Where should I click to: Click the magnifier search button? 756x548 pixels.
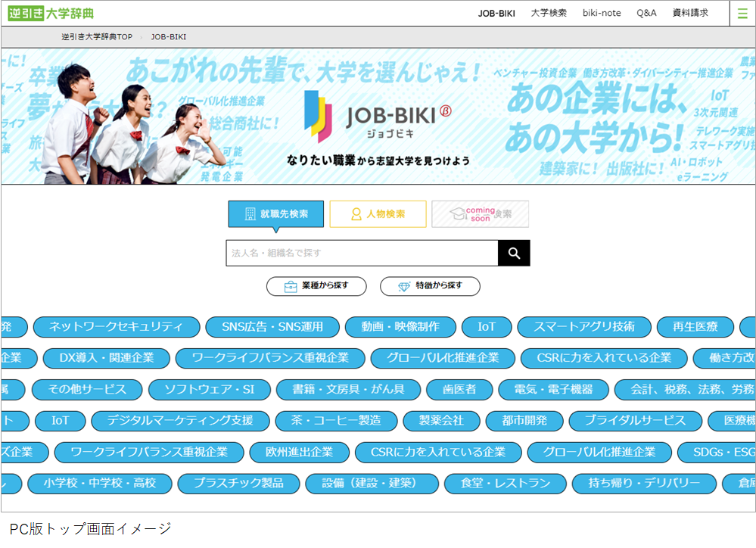coord(514,253)
